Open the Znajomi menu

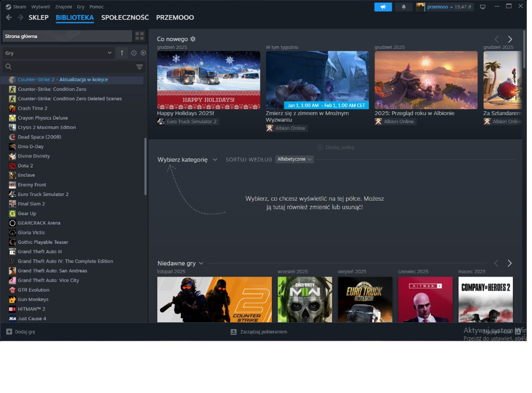pyautogui.click(x=63, y=7)
